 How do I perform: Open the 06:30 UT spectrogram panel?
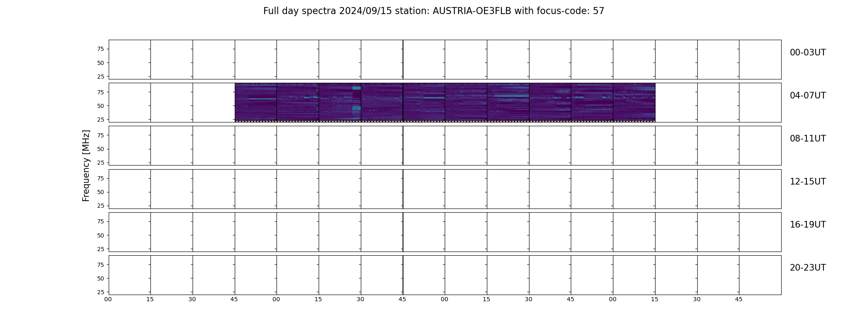[x=550, y=103]
